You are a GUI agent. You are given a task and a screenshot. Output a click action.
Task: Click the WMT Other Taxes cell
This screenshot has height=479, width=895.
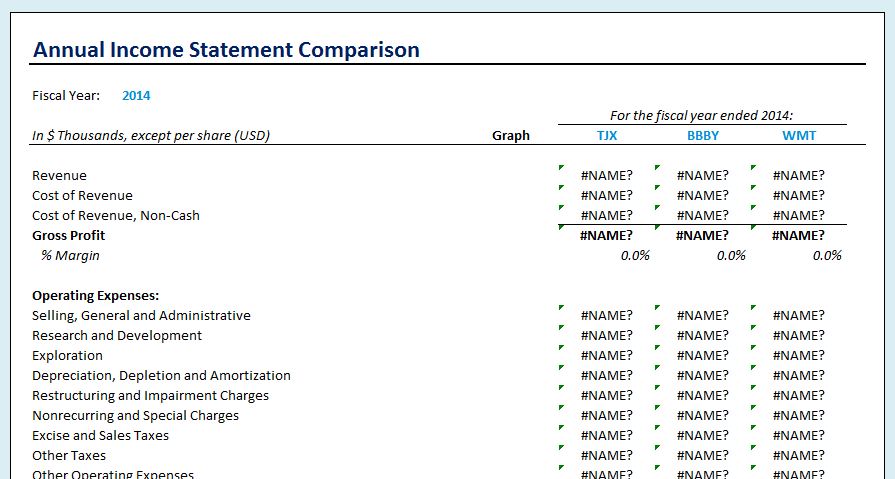click(799, 455)
